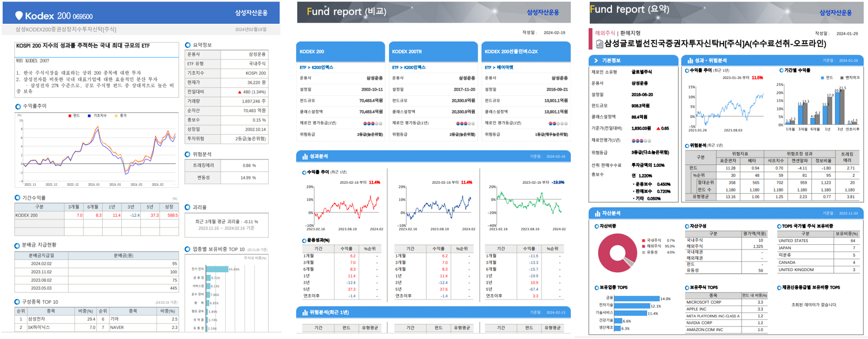Click the bullet icon beside 분배금 지급현황
The width and height of the screenshot is (868, 339).
(x=17, y=245)
